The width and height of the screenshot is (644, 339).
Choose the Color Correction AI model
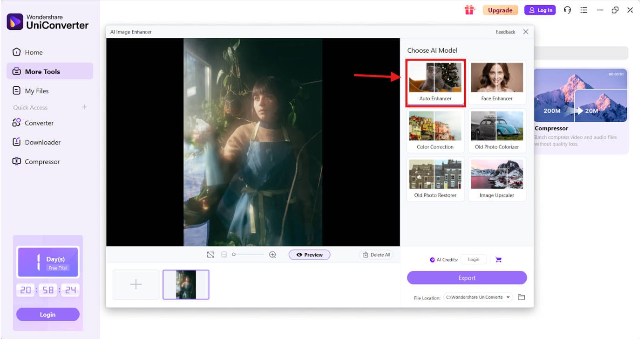click(435, 131)
